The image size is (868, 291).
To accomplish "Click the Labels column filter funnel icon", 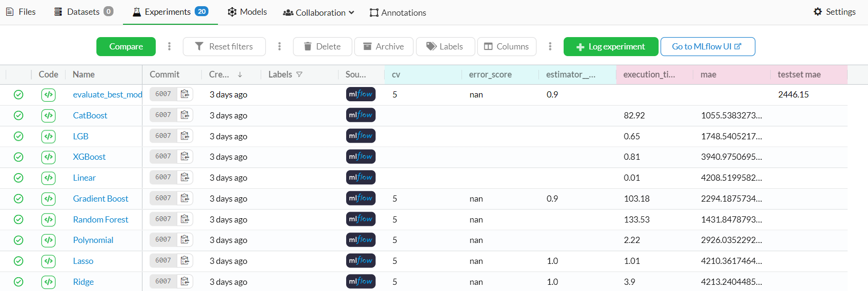I will [x=299, y=75].
